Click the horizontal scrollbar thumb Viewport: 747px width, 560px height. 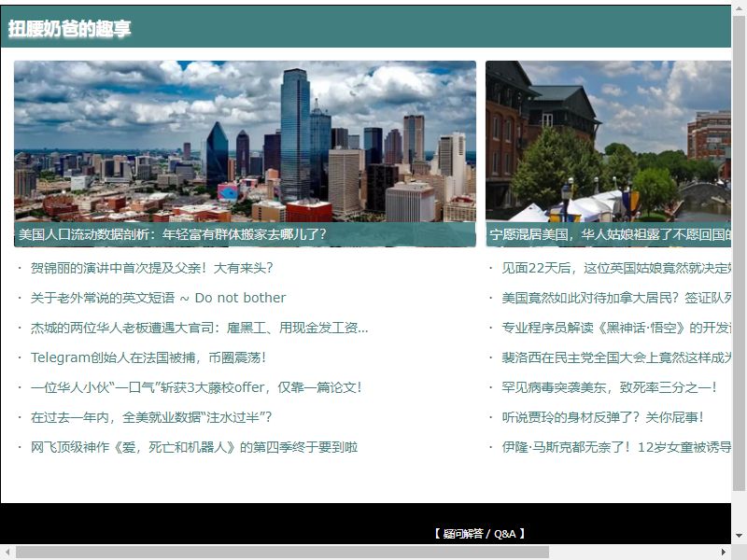tap(282, 552)
